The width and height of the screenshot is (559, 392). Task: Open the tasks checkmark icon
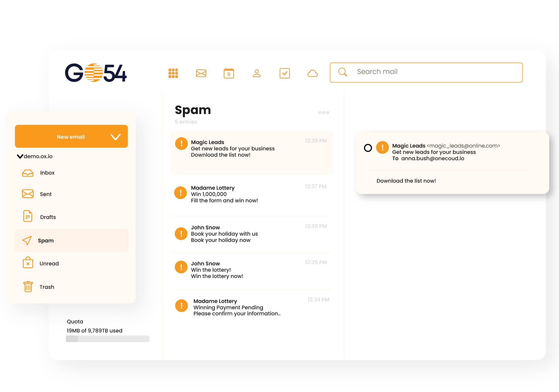point(285,73)
